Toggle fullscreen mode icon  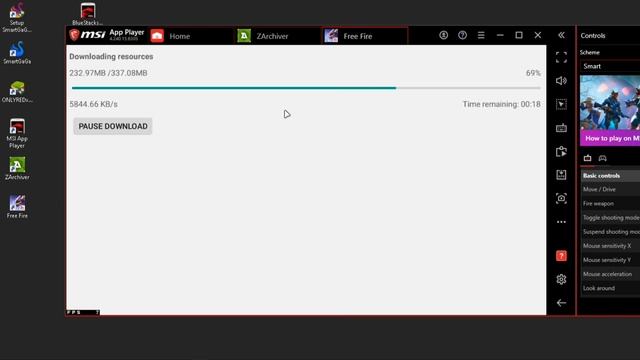tap(561, 57)
